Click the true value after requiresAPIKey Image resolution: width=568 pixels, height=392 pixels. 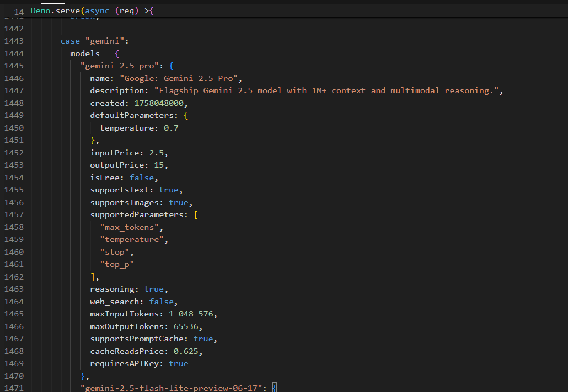coord(179,364)
